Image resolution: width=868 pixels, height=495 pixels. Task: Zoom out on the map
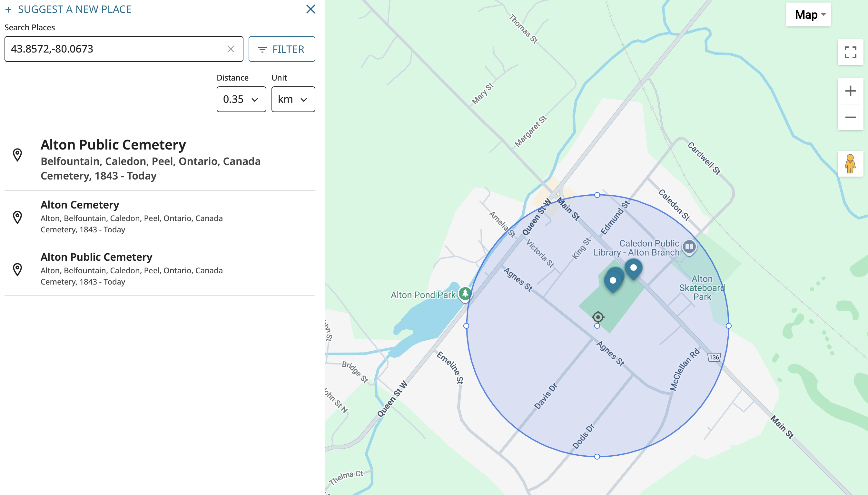pyautogui.click(x=850, y=118)
